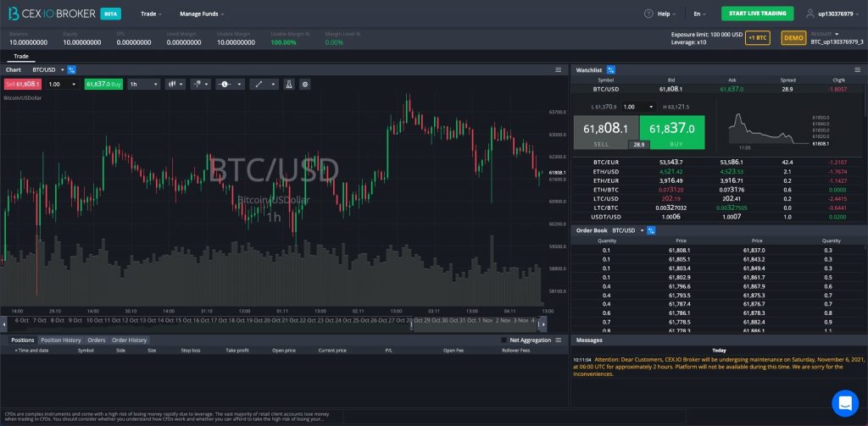Open the Watchlist panel hamburger menu
Screen dimensions: 868x426
point(858,69)
